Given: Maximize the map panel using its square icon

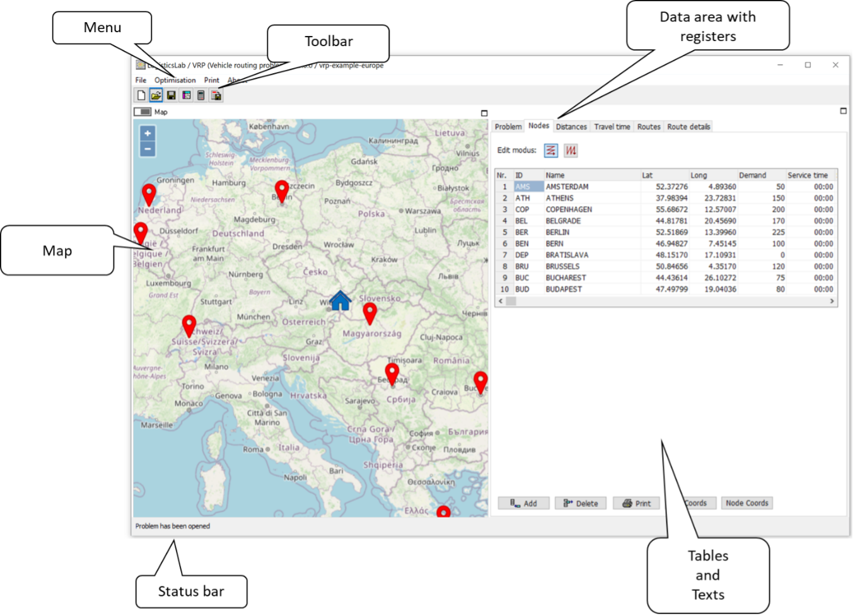Looking at the screenshot, I should coord(484,113).
